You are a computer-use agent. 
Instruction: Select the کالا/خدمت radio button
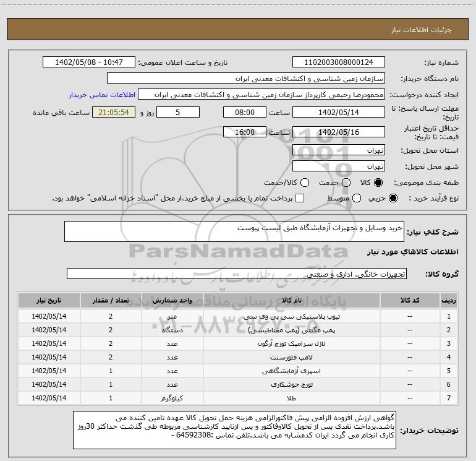tap(305, 183)
